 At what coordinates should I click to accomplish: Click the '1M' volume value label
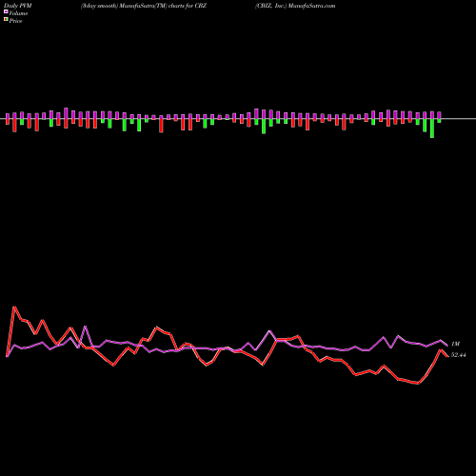click(455, 344)
